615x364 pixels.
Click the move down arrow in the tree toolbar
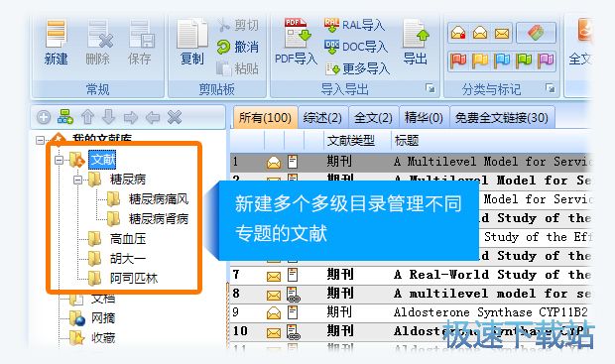click(109, 117)
